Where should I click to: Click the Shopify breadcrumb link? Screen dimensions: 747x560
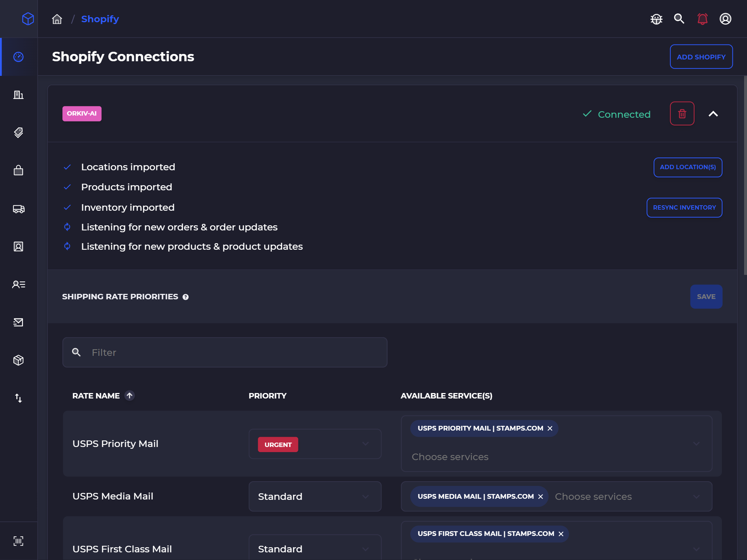(x=100, y=19)
